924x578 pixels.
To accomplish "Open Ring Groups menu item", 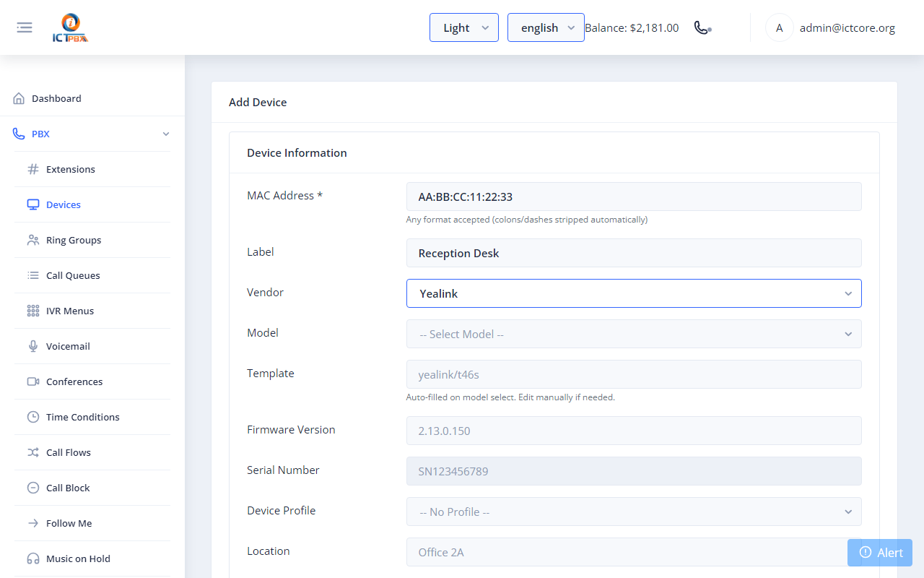I will (92, 240).
